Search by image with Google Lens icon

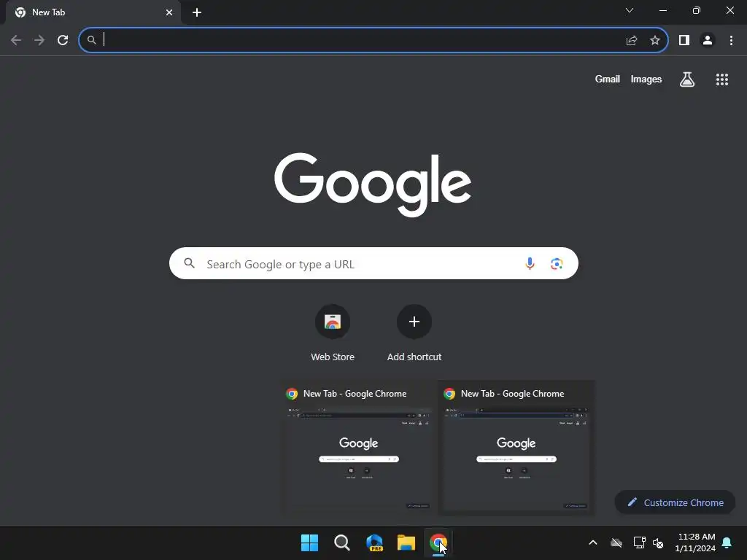(557, 263)
